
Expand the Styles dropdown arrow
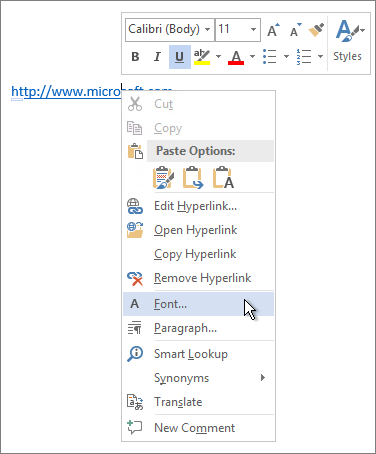tap(362, 30)
